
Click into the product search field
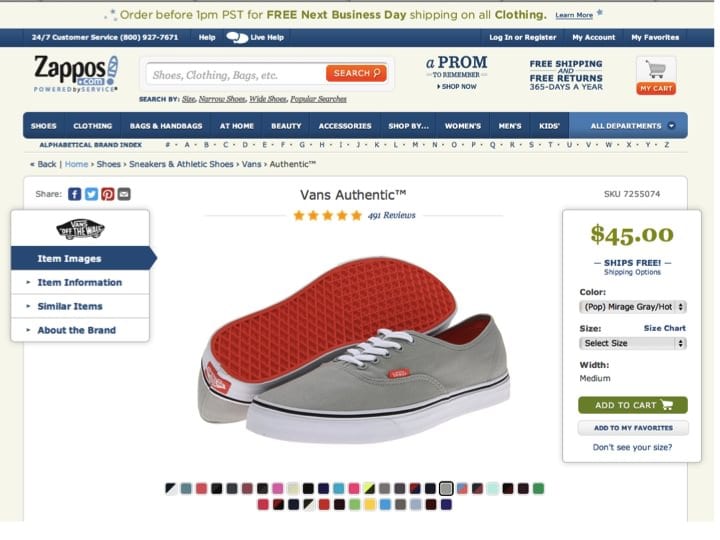point(236,74)
